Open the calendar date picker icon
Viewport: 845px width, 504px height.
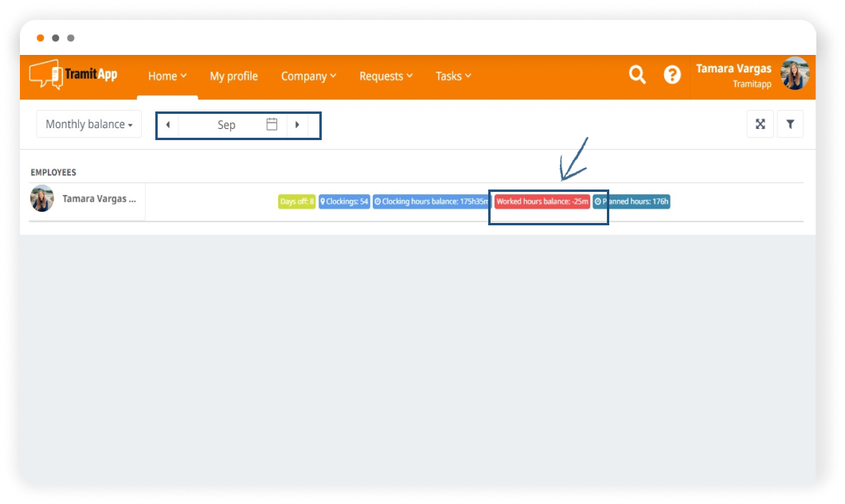click(272, 124)
